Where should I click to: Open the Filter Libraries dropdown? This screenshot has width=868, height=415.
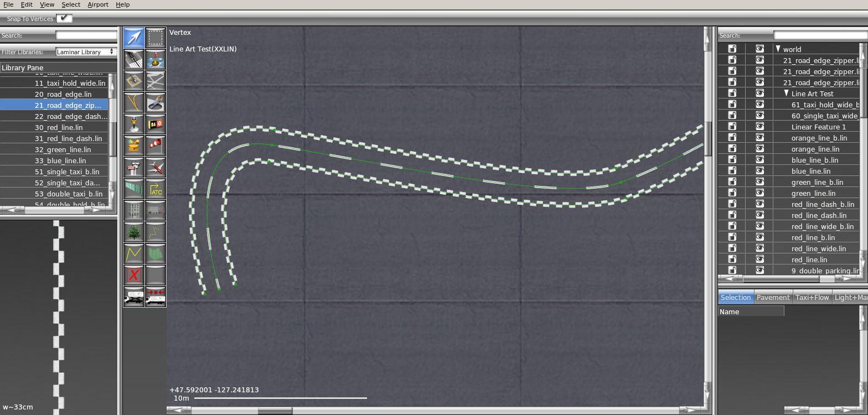tap(86, 51)
